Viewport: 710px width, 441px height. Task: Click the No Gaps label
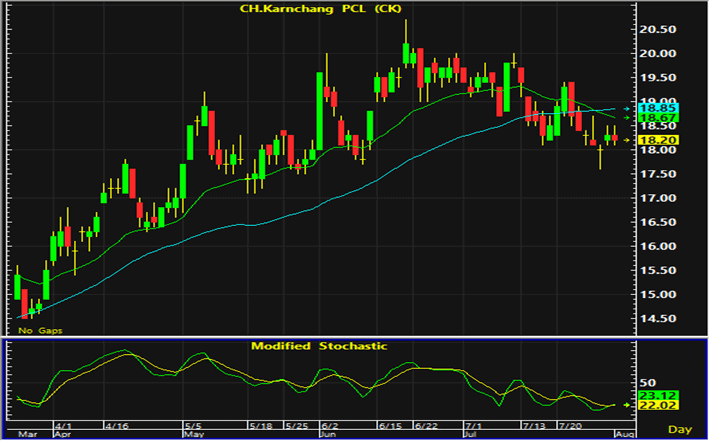point(40,331)
